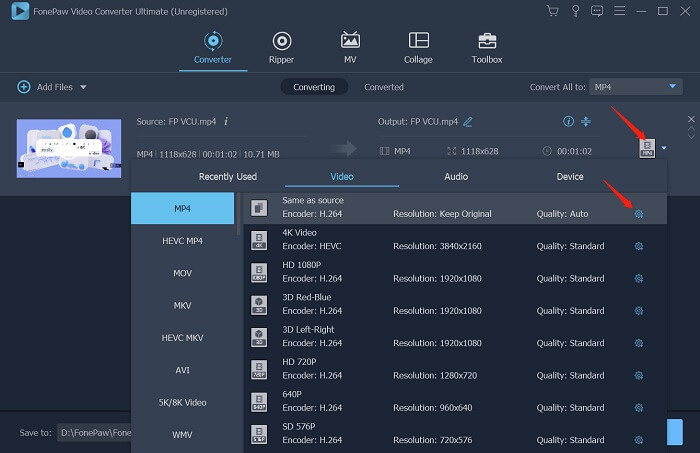The height and width of the screenshot is (453, 700).
Task: Switch to the Converting tab
Action: pyautogui.click(x=314, y=87)
